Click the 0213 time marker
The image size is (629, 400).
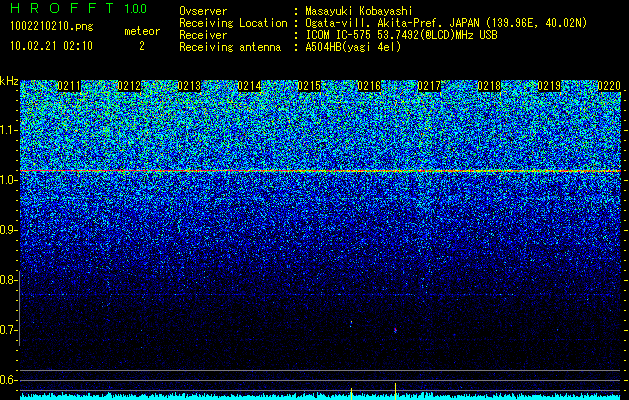click(189, 86)
